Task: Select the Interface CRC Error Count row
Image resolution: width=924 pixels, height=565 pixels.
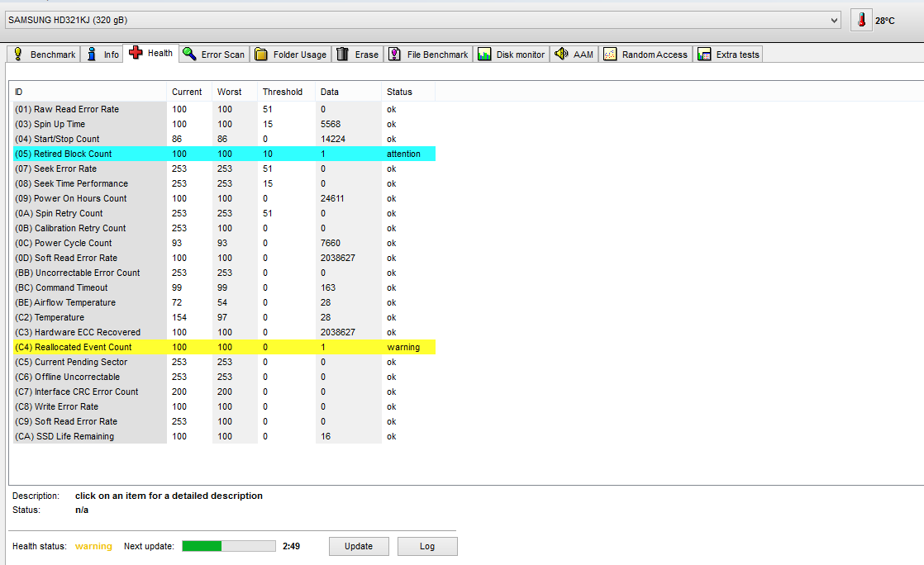Action: [x=225, y=392]
